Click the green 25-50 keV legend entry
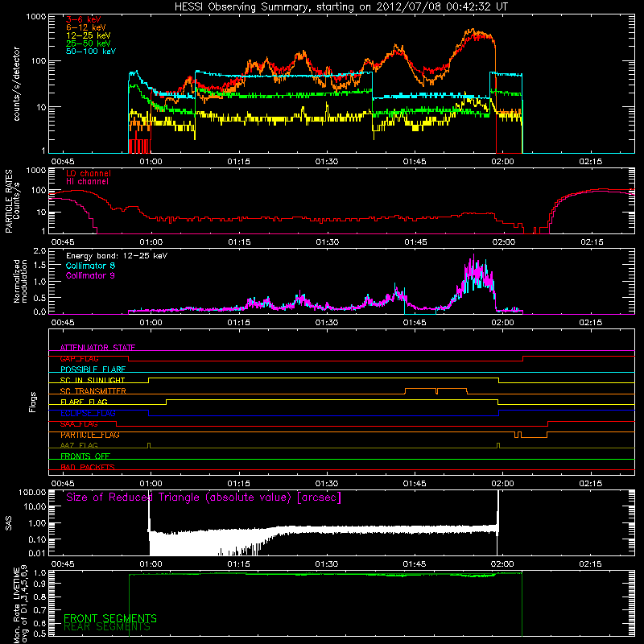The height and width of the screenshot is (644, 644). tap(89, 43)
